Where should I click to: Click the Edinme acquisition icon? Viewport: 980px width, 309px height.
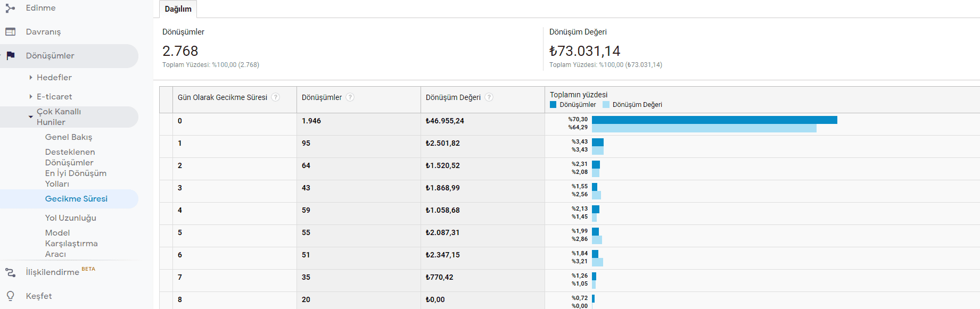[10, 8]
